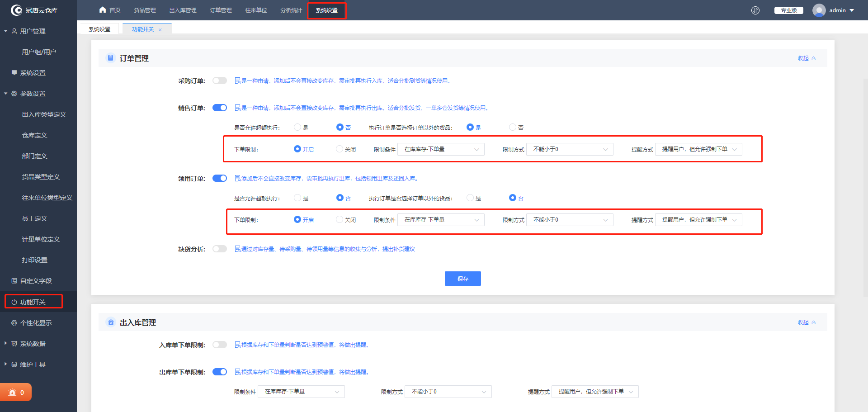Click the info icon beside 出库单下单限制 description

[x=237, y=372]
